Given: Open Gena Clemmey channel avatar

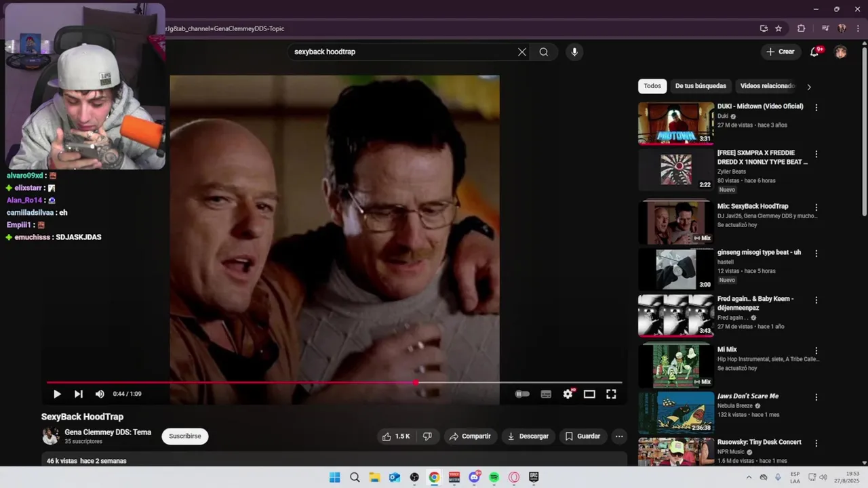Looking at the screenshot, I should [x=51, y=436].
